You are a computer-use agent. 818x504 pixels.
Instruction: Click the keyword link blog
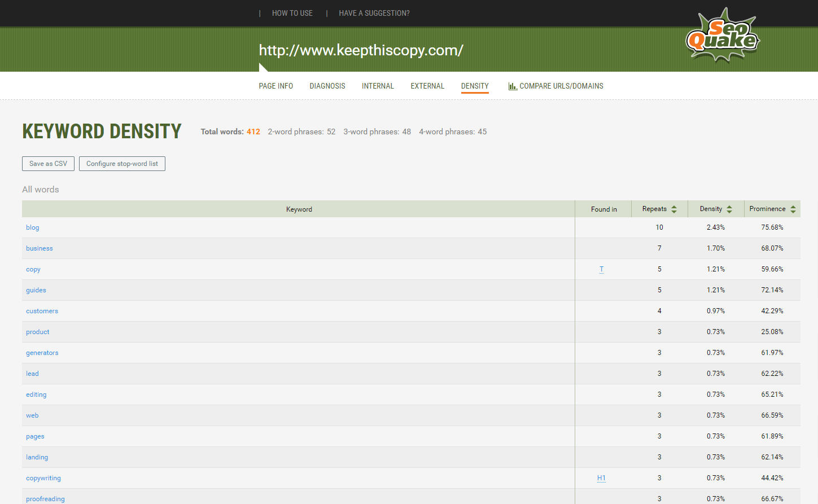pyautogui.click(x=33, y=227)
